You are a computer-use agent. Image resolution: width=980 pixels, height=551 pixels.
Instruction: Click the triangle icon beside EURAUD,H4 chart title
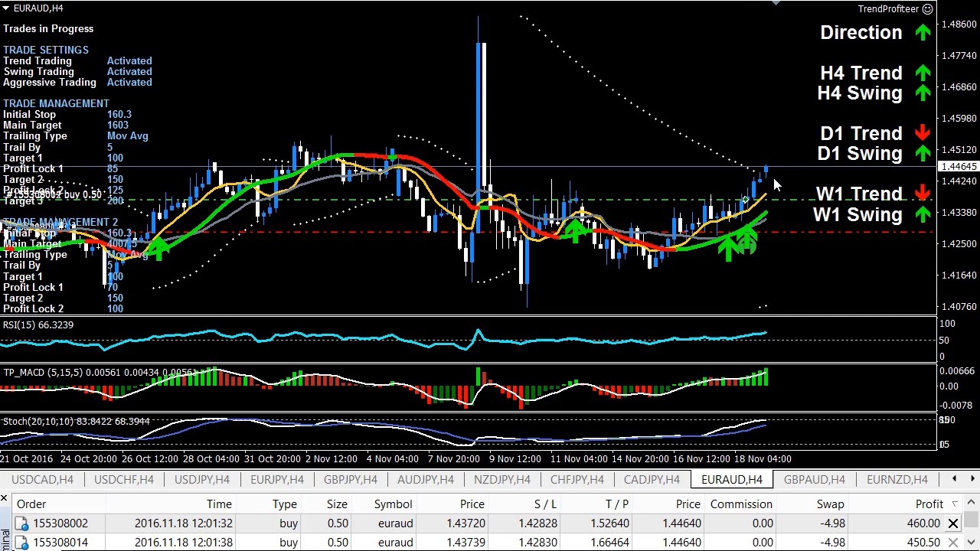click(6, 8)
